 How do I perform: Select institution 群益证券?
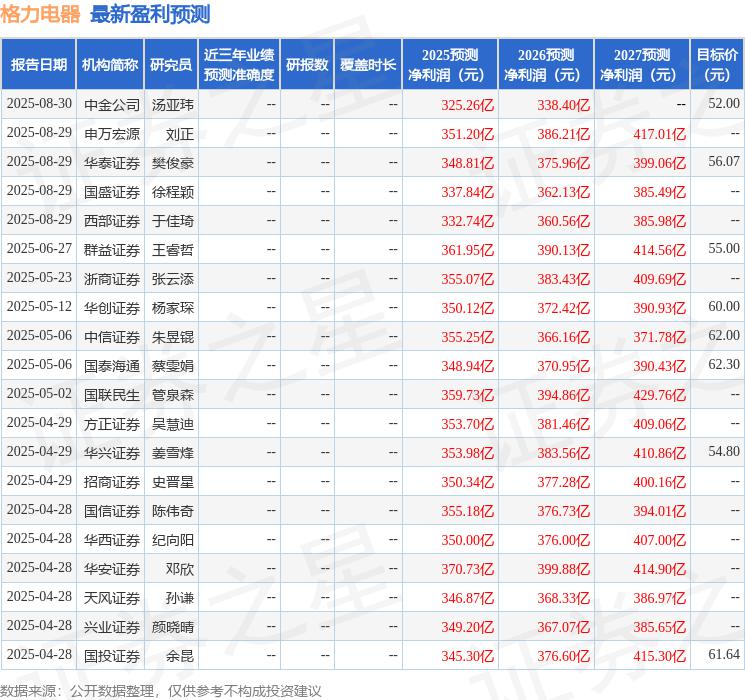pos(112,250)
